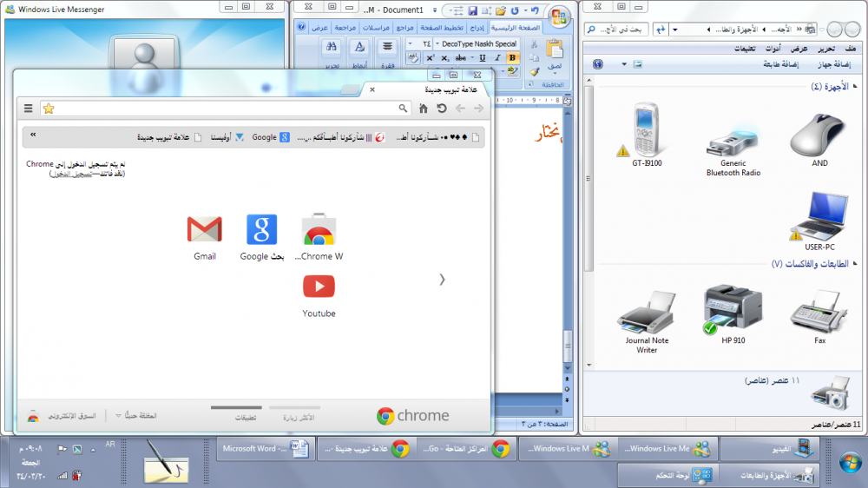Click the Chrome home button
The height and width of the screenshot is (488, 868).
pos(424,109)
